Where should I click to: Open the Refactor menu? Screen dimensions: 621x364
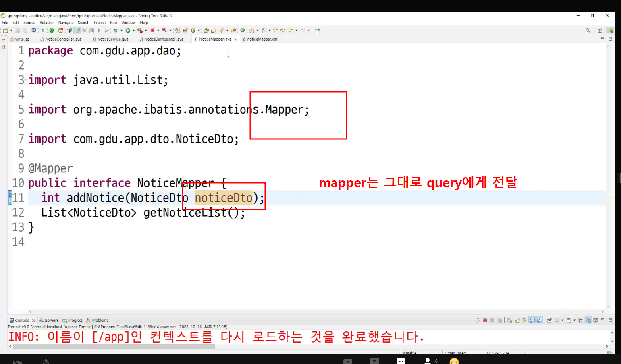(47, 23)
